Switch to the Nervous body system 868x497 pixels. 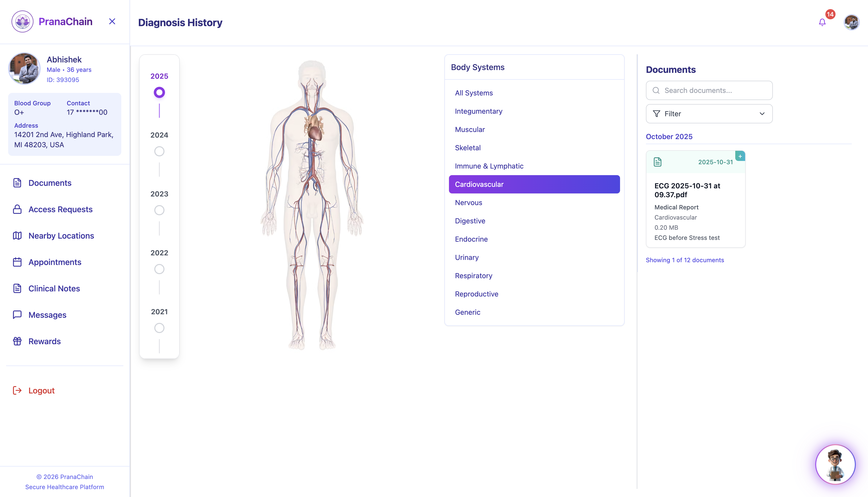point(469,202)
